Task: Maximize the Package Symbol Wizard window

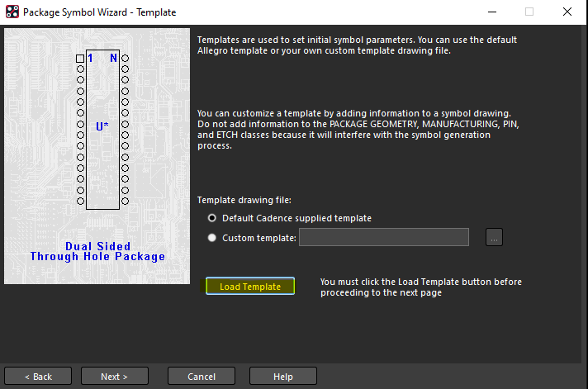Action: click(x=529, y=12)
